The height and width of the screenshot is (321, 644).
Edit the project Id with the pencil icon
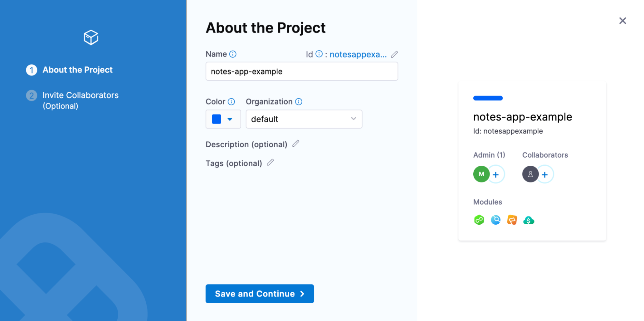394,54
